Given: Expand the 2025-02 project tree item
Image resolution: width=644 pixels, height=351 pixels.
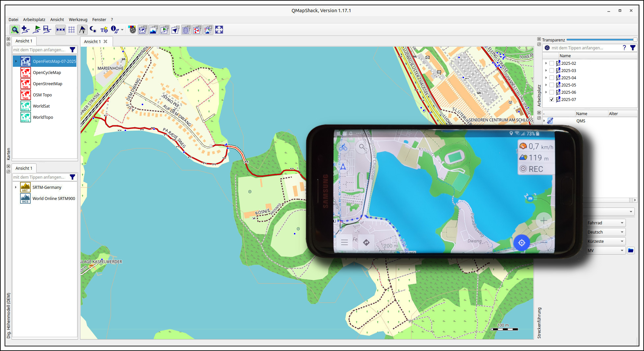Looking at the screenshot, I should click(x=546, y=63).
